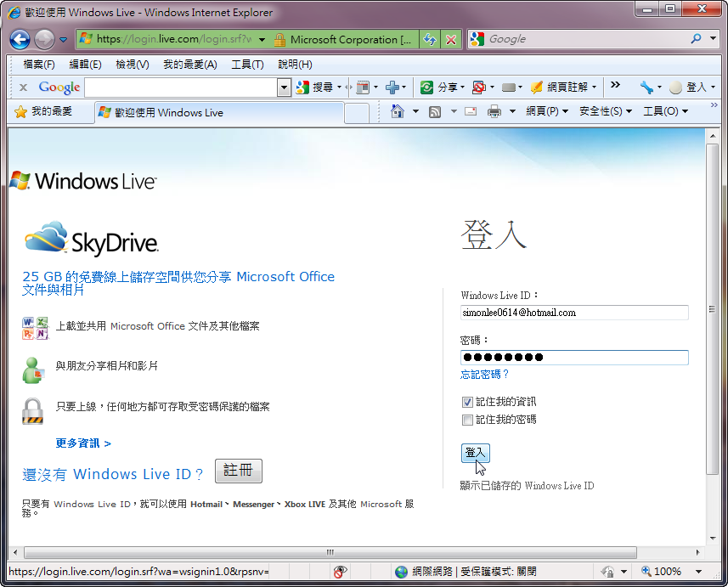This screenshot has height=587, width=728.
Task: Select the 歡迎使用 Windows Live tab
Action: coord(219,112)
